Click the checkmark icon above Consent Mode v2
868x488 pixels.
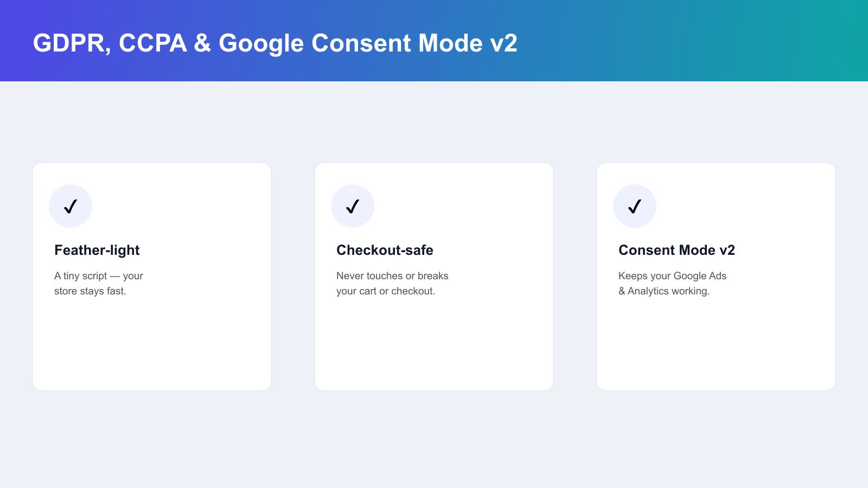[635, 206]
